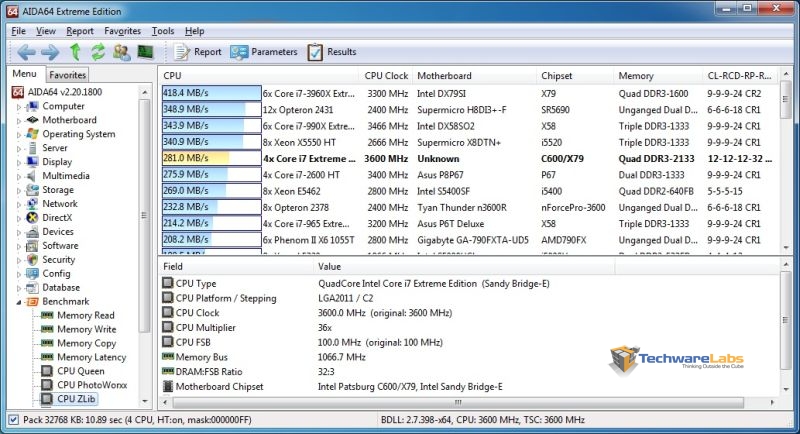Click up arrow of results list scrollbar
This screenshot has width=800, height=434.
[x=786, y=74]
